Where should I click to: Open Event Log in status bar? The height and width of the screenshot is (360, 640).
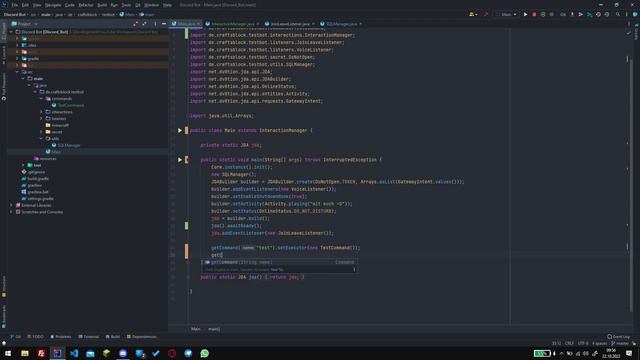[x=619, y=337]
